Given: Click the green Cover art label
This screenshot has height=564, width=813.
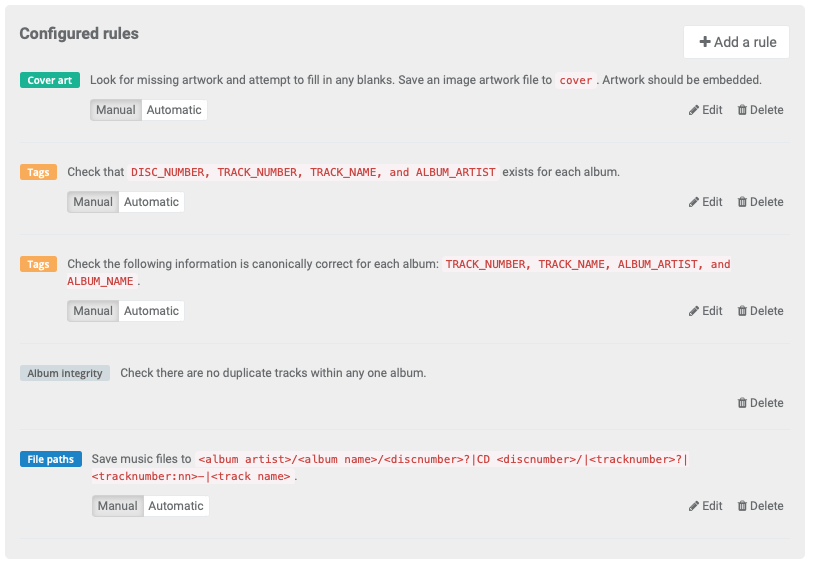Looking at the screenshot, I should 50,80.
